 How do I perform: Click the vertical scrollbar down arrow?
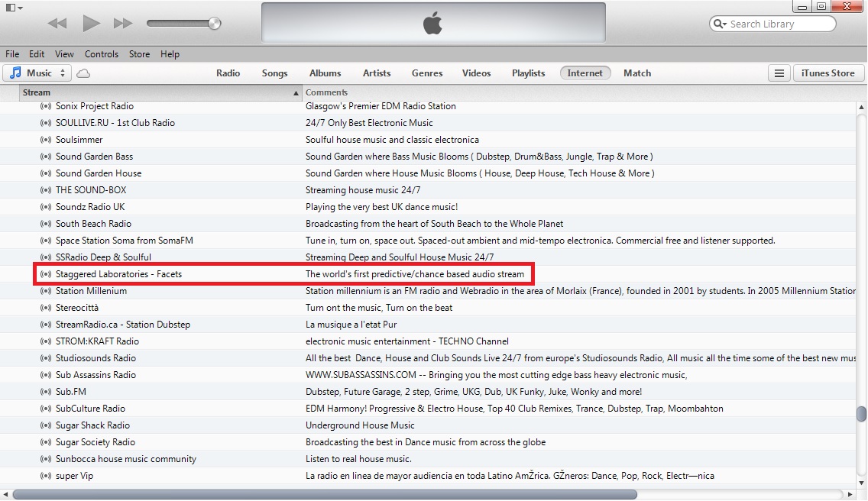861,483
